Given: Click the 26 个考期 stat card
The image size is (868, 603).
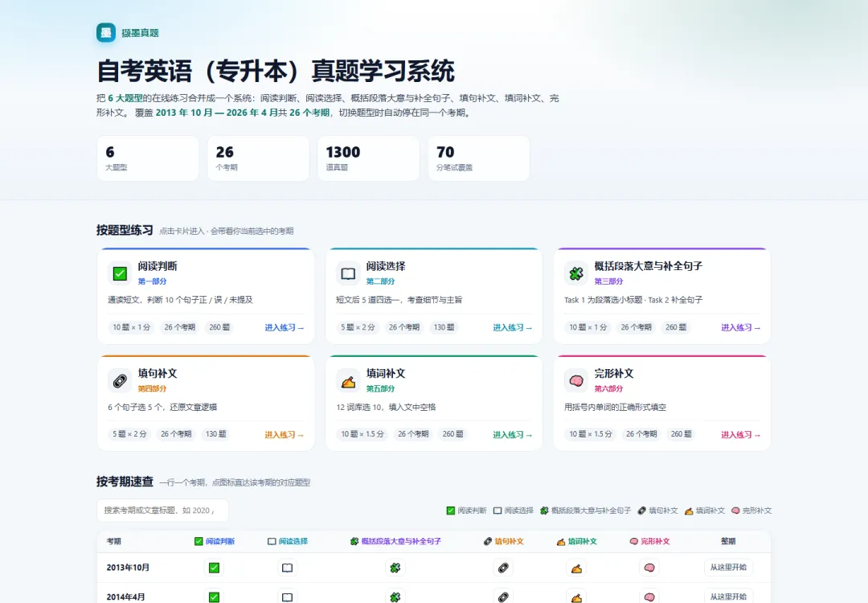Looking at the screenshot, I should tap(258, 158).
